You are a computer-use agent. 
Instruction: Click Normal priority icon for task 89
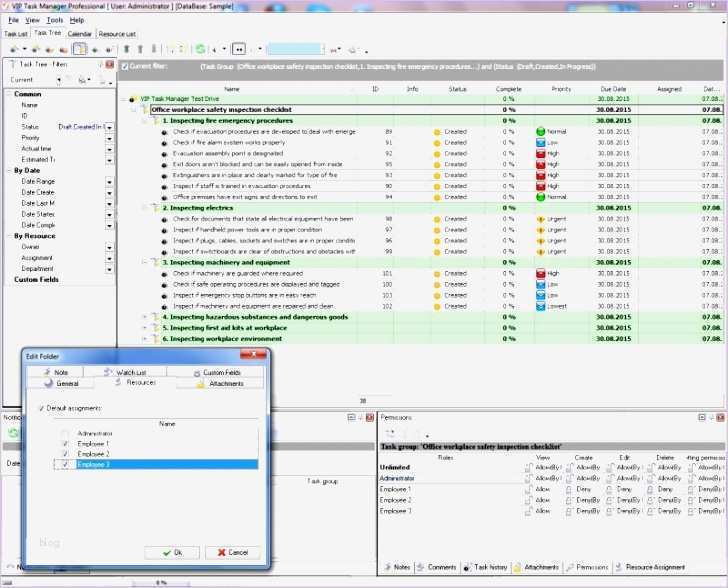click(x=540, y=132)
